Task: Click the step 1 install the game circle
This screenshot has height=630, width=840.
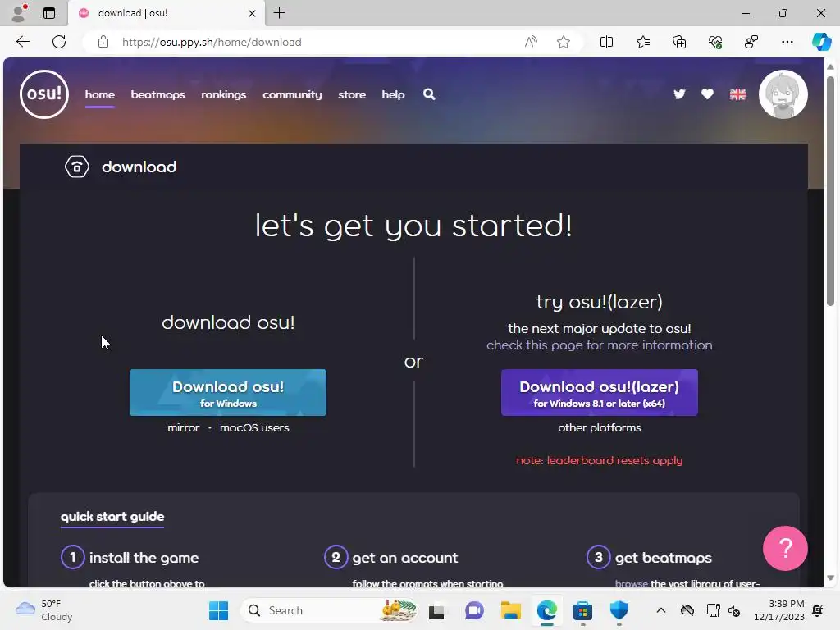Action: coord(73,557)
